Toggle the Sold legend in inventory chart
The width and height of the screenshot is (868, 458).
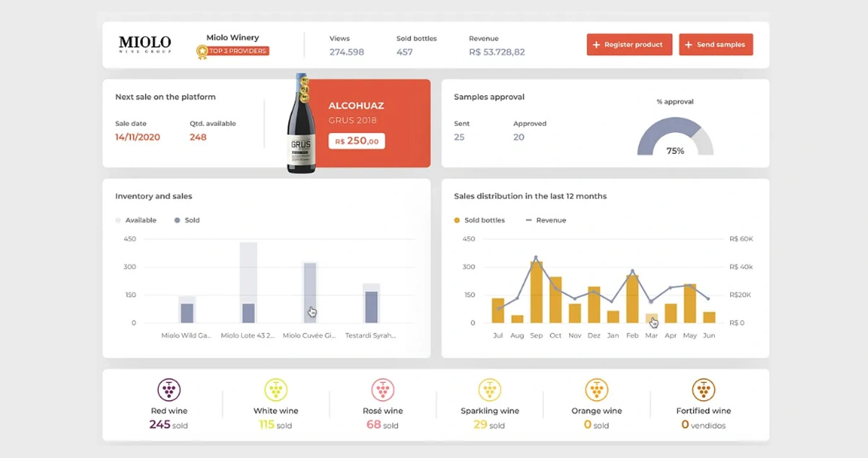187,220
